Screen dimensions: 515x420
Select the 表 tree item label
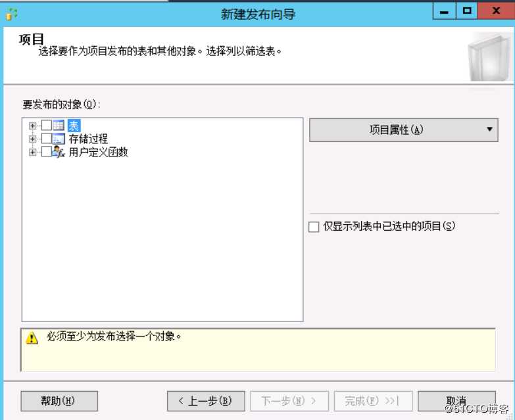pyautogui.click(x=74, y=126)
